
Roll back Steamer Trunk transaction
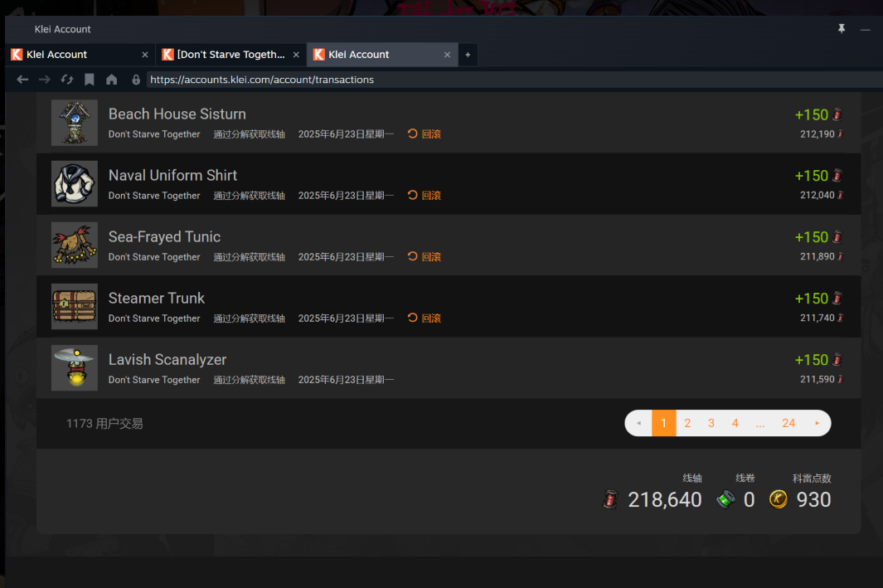425,318
